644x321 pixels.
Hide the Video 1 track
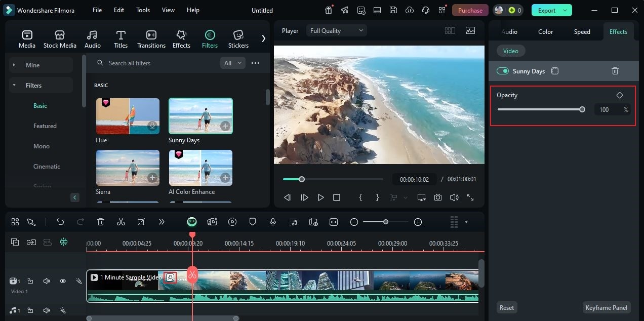(x=63, y=281)
